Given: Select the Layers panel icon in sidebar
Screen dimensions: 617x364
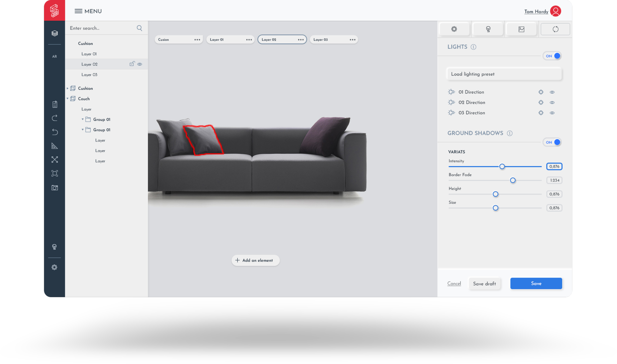Looking at the screenshot, I should click(x=55, y=33).
